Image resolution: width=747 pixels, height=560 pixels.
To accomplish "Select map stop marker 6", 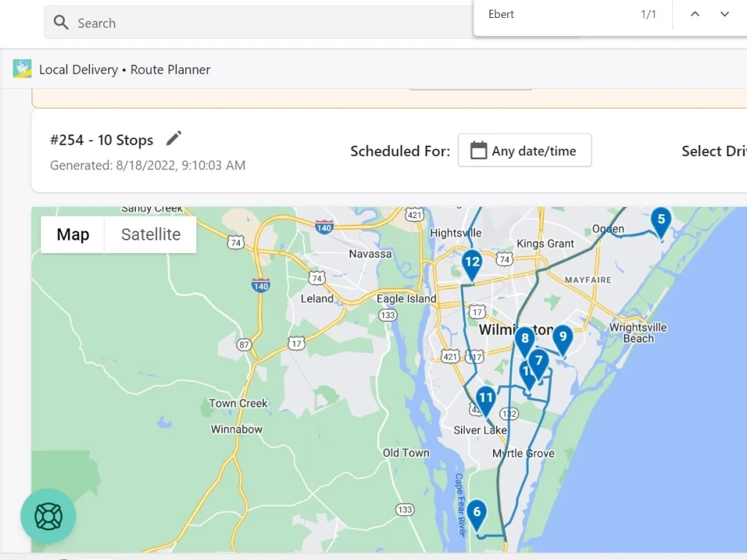I will (x=477, y=514).
